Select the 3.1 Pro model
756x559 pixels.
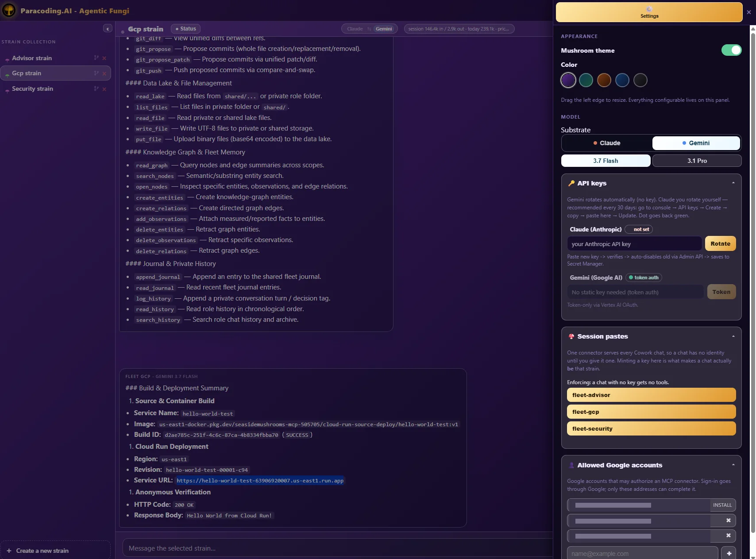click(x=697, y=161)
